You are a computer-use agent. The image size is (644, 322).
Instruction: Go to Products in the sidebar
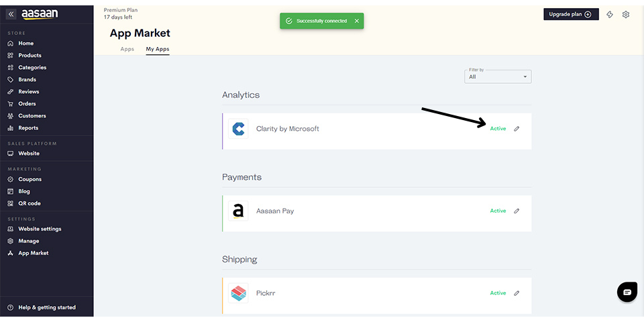tap(30, 55)
